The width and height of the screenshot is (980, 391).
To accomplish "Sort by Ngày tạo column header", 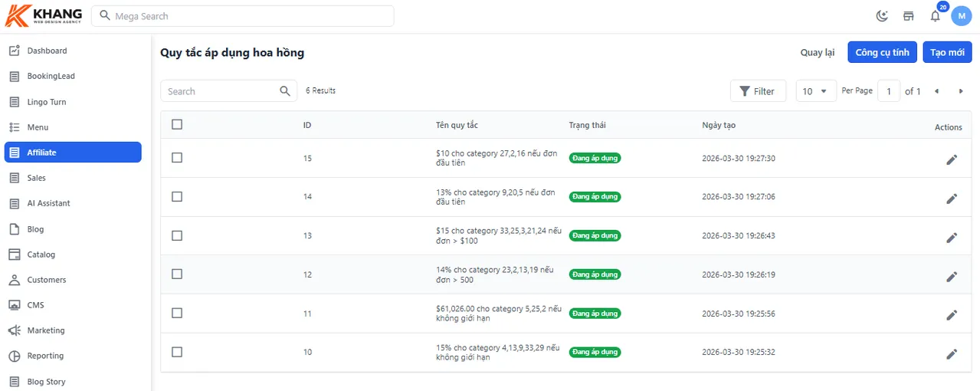I will coord(719,125).
